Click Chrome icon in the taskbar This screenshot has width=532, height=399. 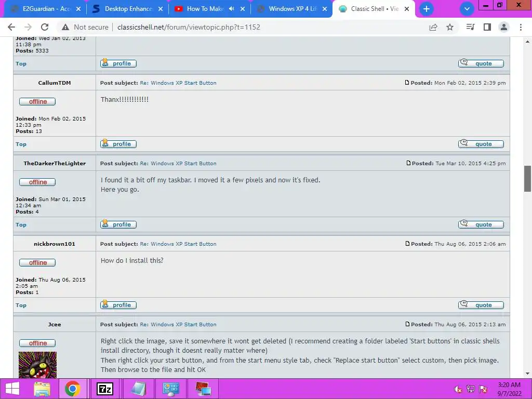72,389
